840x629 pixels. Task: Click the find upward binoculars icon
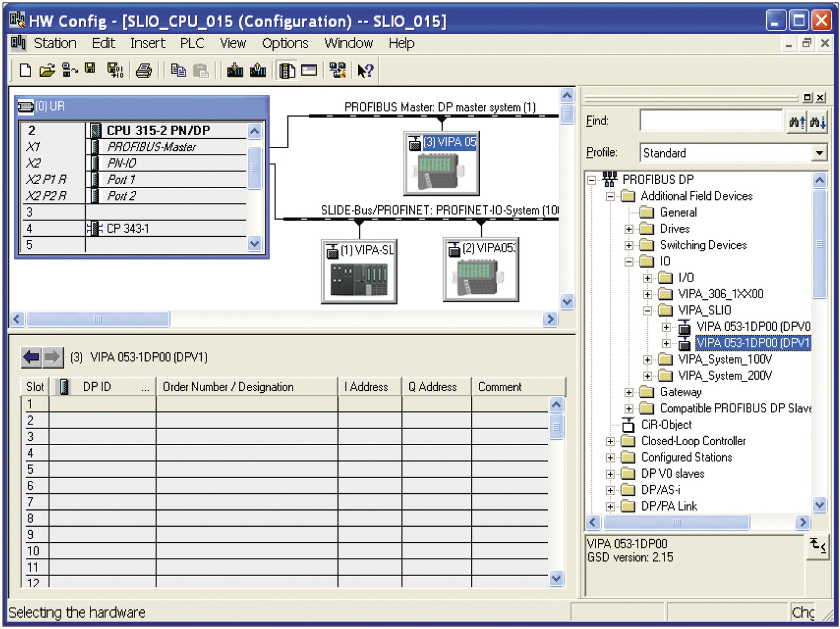click(797, 122)
